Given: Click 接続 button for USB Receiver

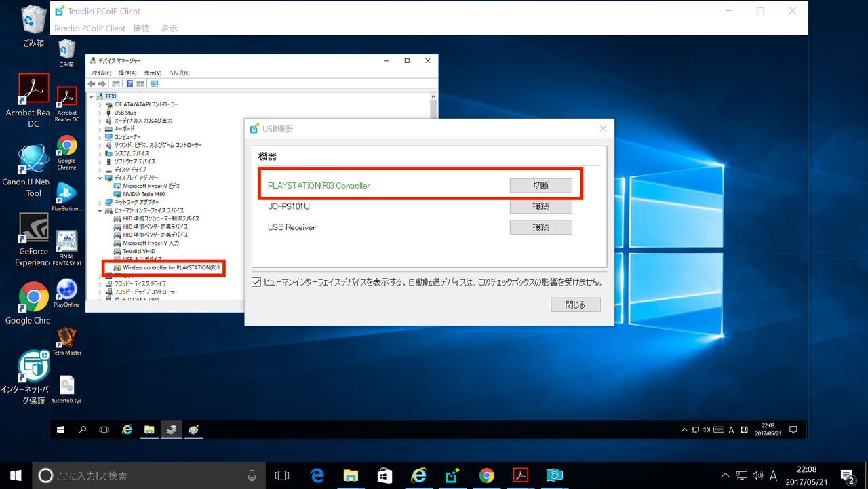Looking at the screenshot, I should (x=540, y=227).
